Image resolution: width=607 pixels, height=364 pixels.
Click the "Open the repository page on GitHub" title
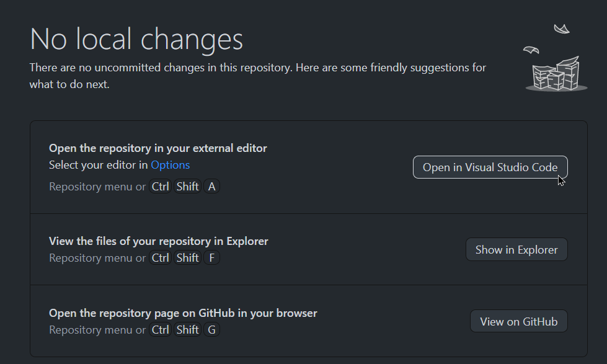[183, 313]
